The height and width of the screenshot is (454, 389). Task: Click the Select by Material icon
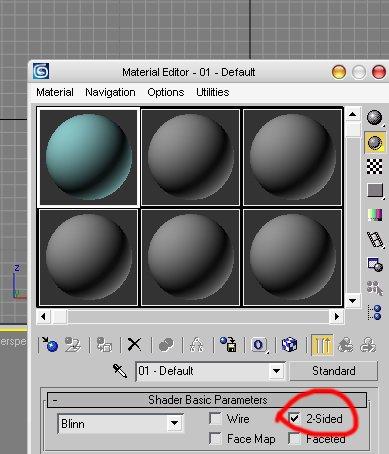375,288
